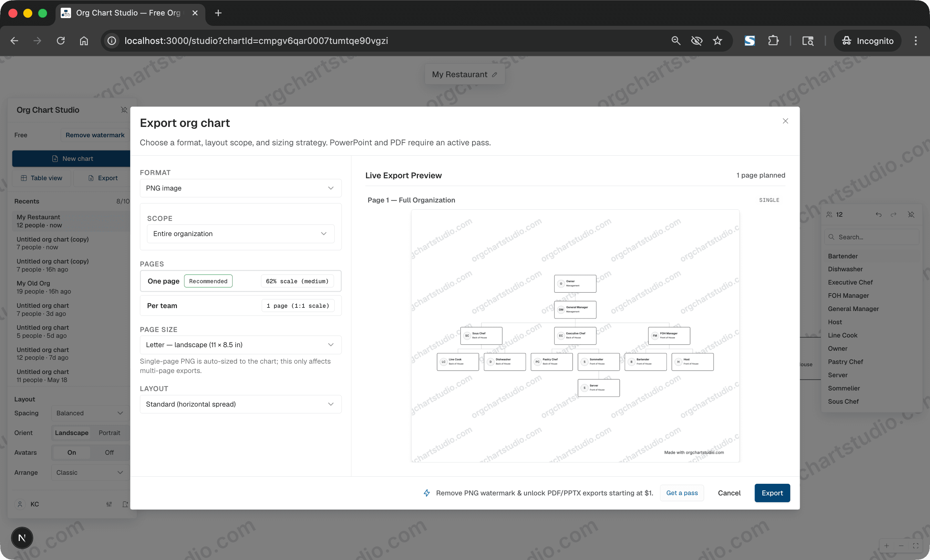The image size is (930, 560).
Task: Open the Untitled org chart from May 18
Action: (x=72, y=376)
